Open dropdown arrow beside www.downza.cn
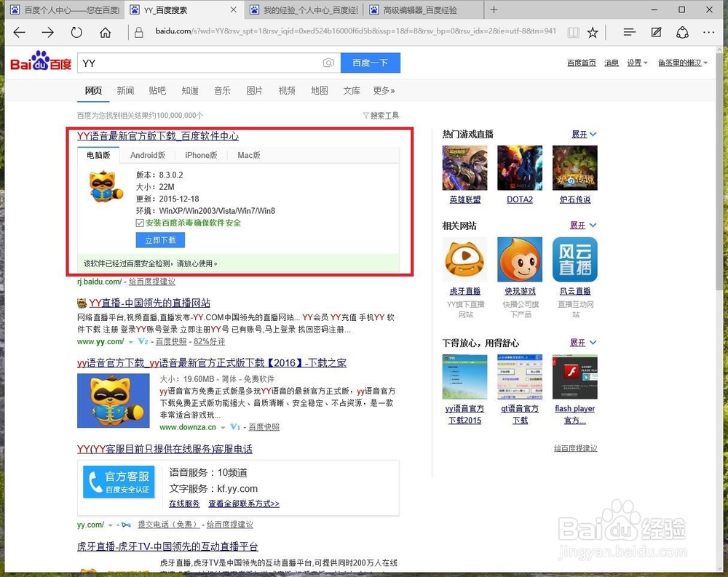The width and height of the screenshot is (728, 577). pyautogui.click(x=223, y=427)
